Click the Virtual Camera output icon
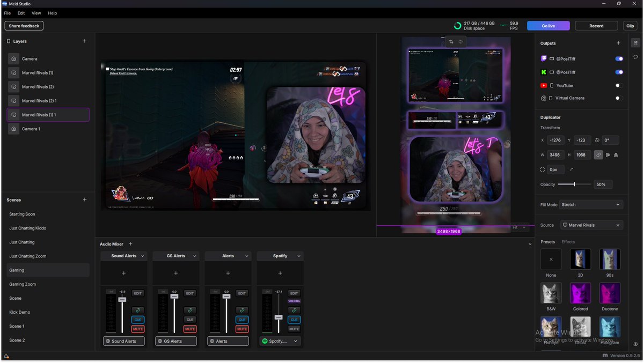The image size is (644, 363). pos(544,98)
